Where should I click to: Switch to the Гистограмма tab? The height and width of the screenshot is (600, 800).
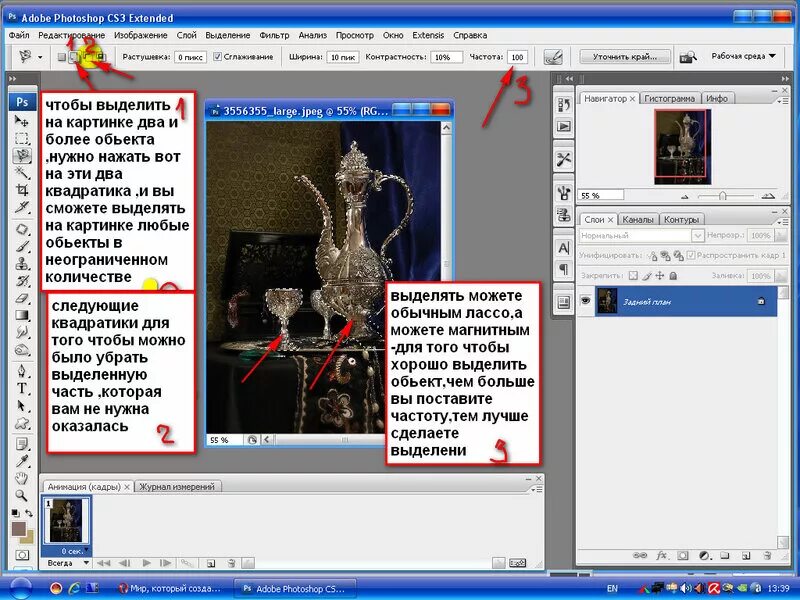pyautogui.click(x=669, y=98)
